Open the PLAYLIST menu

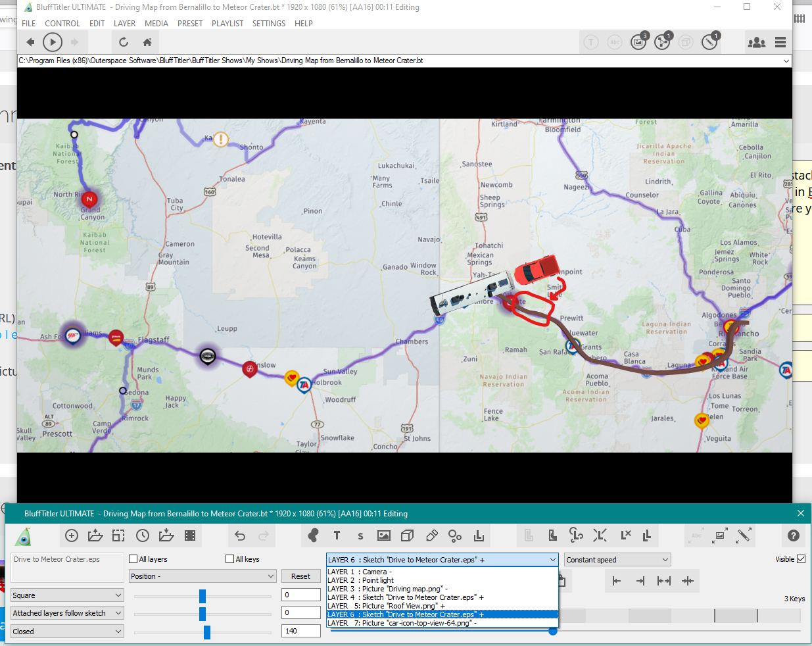227,24
